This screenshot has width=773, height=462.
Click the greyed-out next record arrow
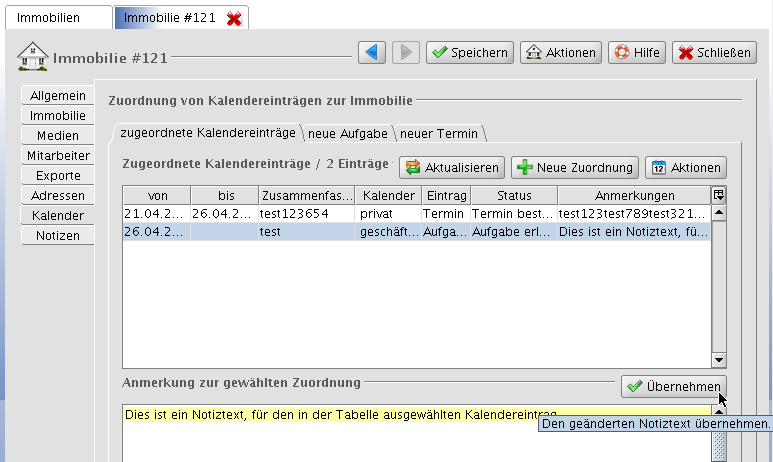coord(405,53)
